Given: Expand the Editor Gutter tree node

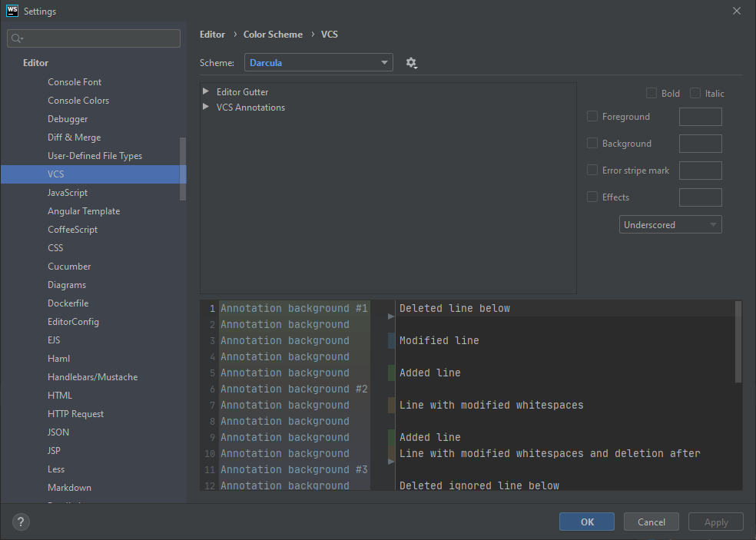Looking at the screenshot, I should point(206,91).
